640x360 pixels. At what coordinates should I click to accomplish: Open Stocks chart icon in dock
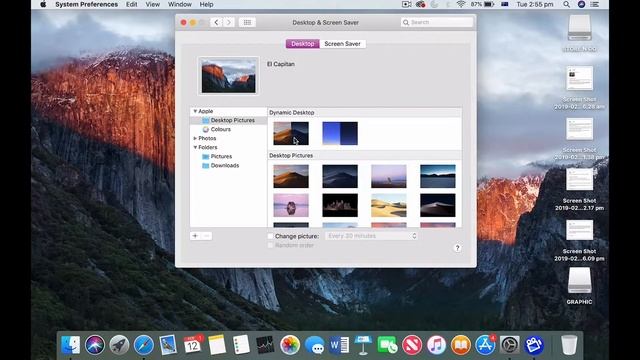265,345
